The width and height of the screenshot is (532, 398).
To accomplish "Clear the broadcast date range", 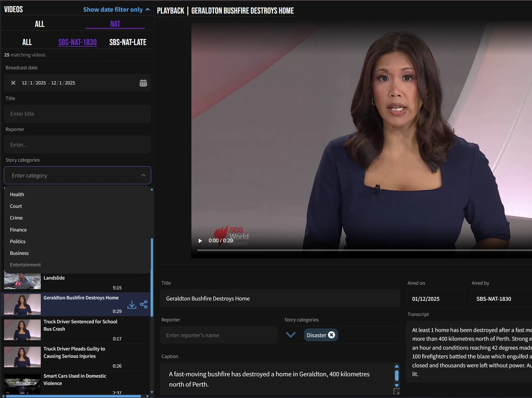I will [13, 83].
